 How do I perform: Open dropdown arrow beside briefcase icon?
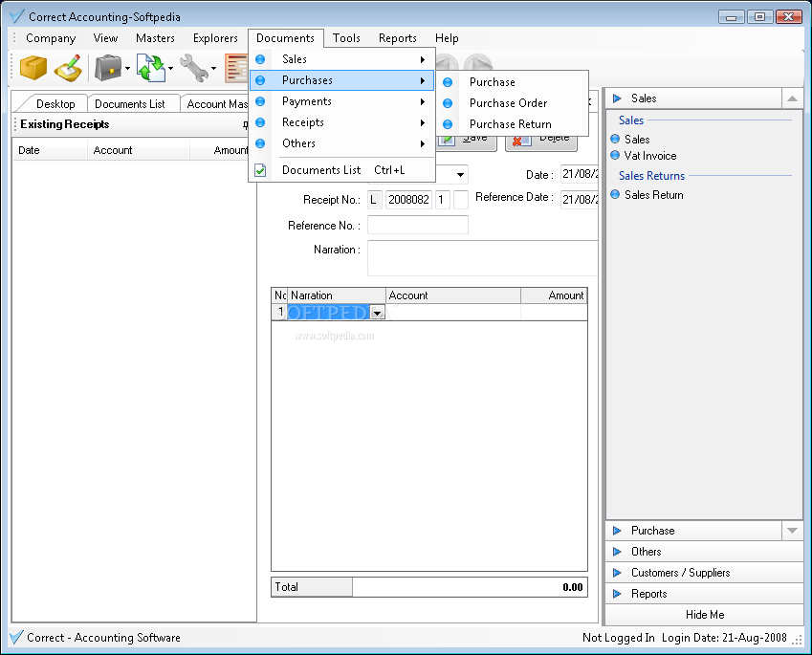coord(127,68)
